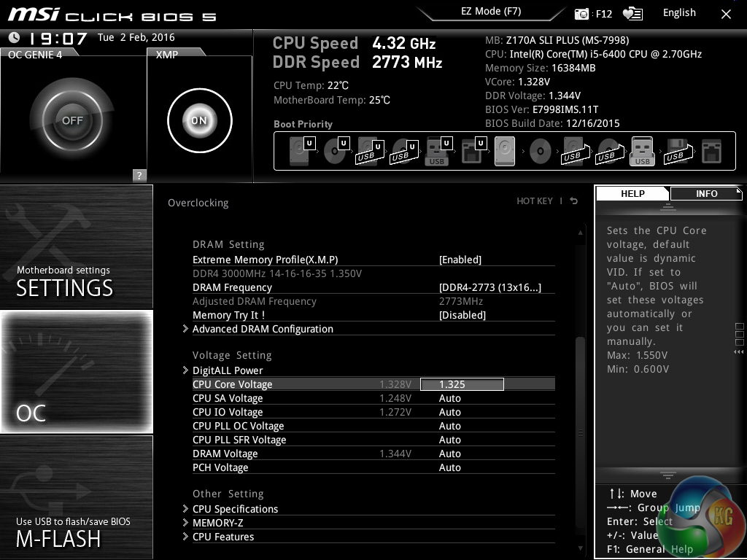747x560 pixels.
Task: Expand Advanced DRAM Configuration
Action: 263,329
